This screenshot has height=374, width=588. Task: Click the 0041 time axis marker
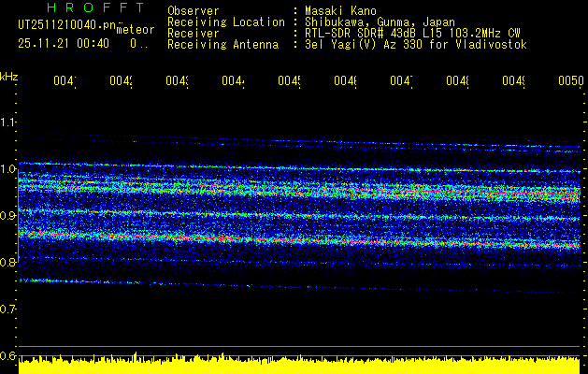pos(65,80)
